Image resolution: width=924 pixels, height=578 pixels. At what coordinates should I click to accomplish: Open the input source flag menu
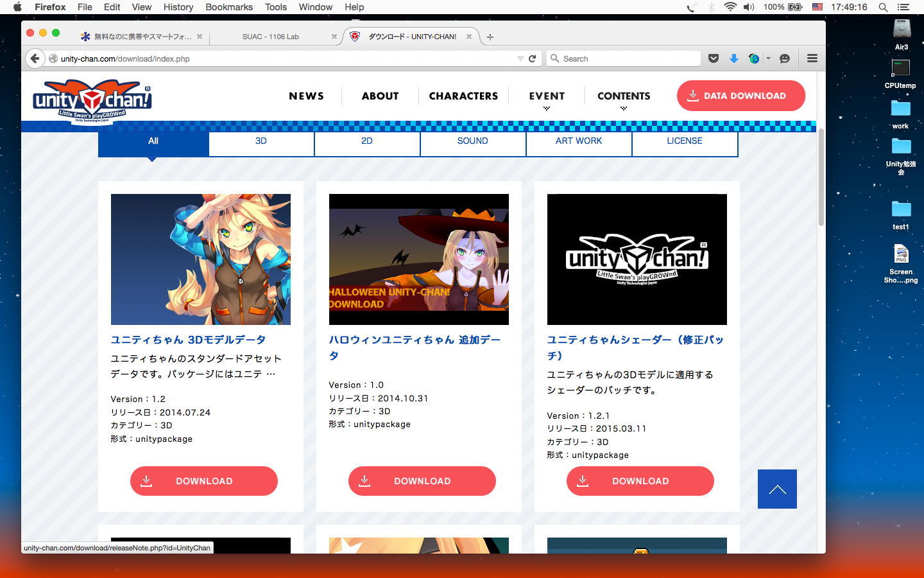tap(817, 7)
